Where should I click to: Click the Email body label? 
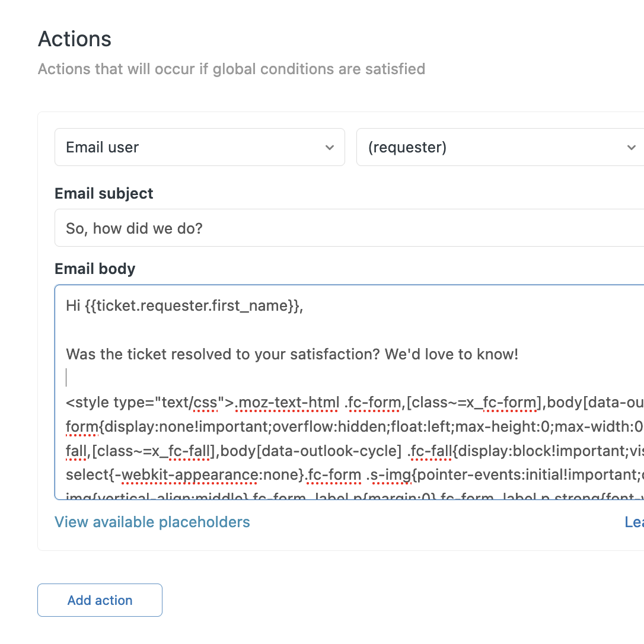[x=95, y=269]
